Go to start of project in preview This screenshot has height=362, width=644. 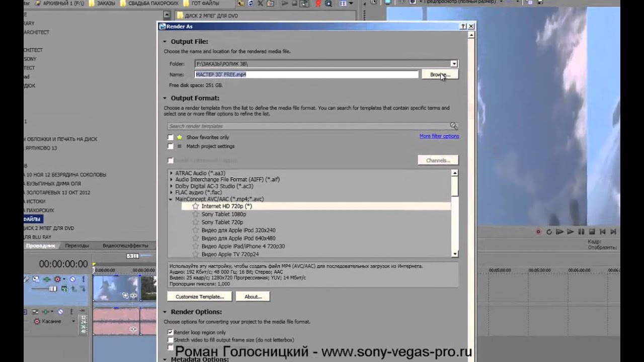603,232
